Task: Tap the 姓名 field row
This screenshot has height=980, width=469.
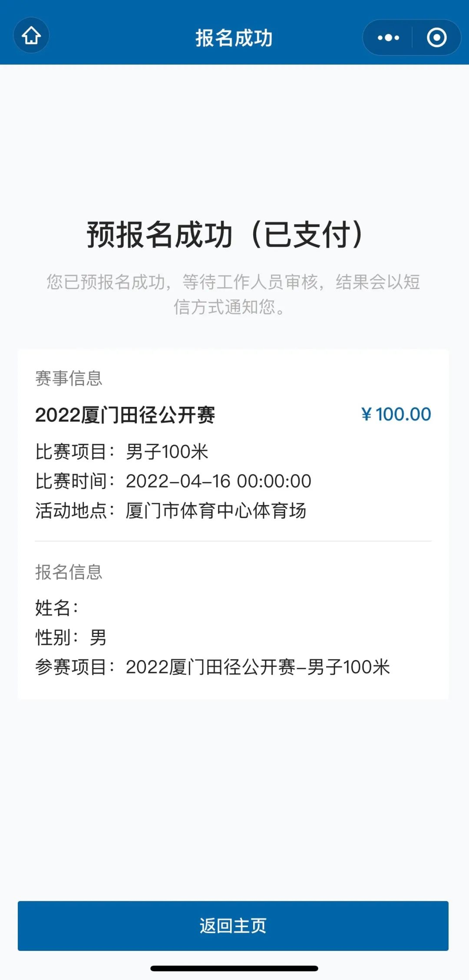Action: tap(57, 608)
